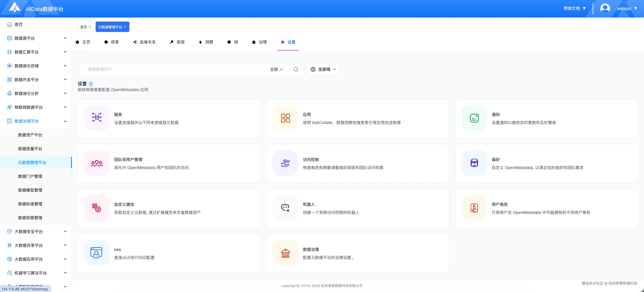644x292 pixels.
Task: Open the 帮助文档 dropdown
Action: click(x=575, y=8)
